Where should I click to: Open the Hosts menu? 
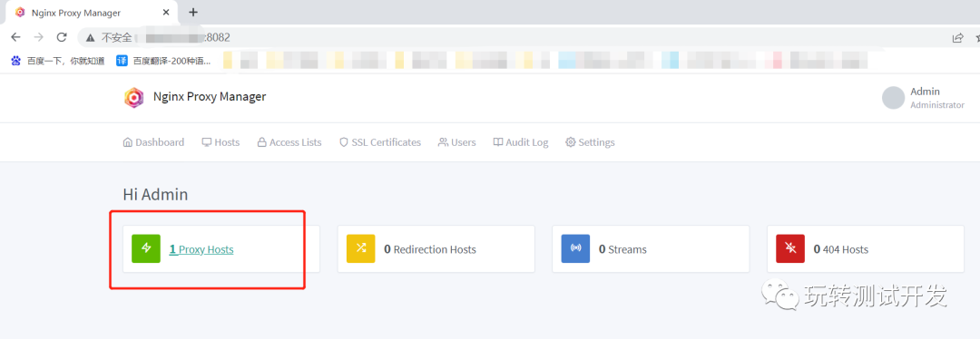pyautogui.click(x=220, y=142)
